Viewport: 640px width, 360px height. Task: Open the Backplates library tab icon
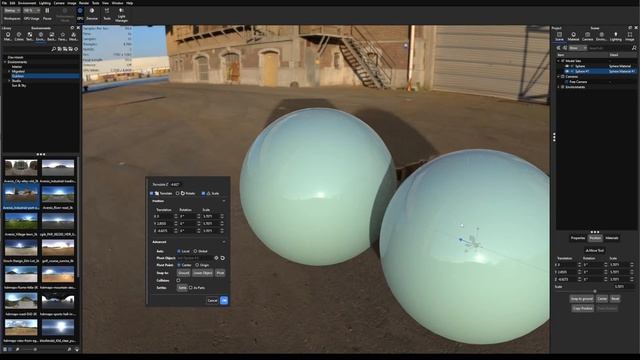click(x=51, y=36)
